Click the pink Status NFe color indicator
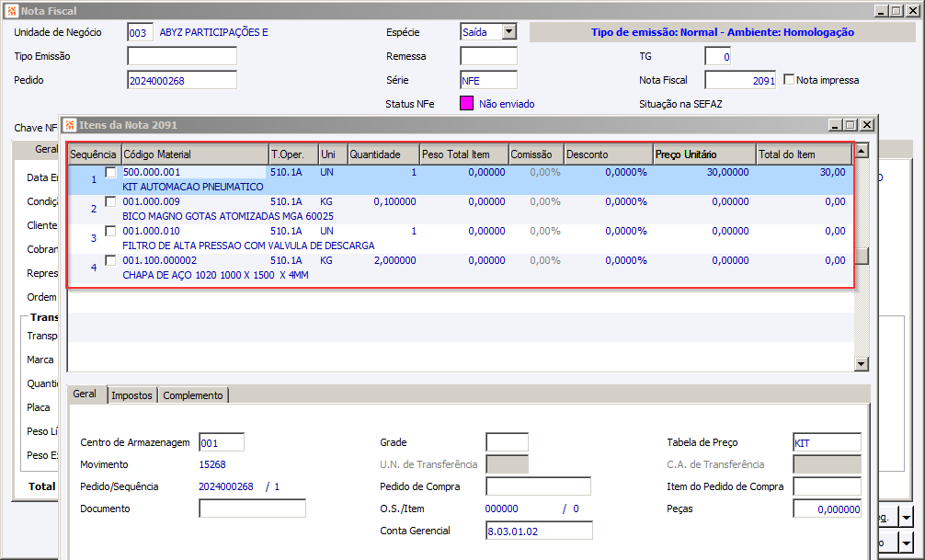Image resolution: width=925 pixels, height=560 pixels. (x=466, y=104)
